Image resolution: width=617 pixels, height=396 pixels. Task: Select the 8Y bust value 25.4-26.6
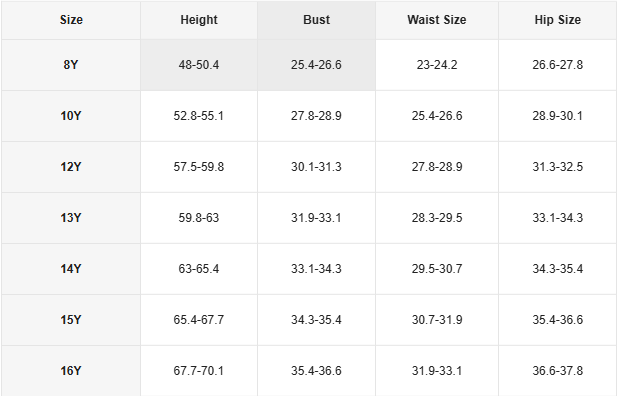(x=316, y=65)
